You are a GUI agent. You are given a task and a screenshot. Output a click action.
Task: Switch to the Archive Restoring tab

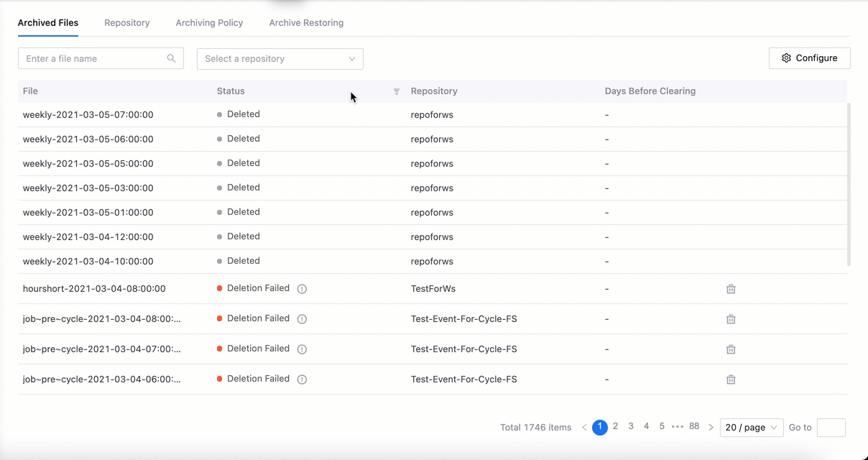[x=306, y=23]
